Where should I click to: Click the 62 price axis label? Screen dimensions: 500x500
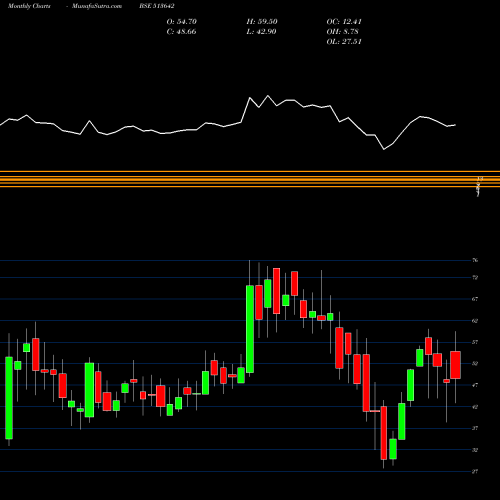475,321
